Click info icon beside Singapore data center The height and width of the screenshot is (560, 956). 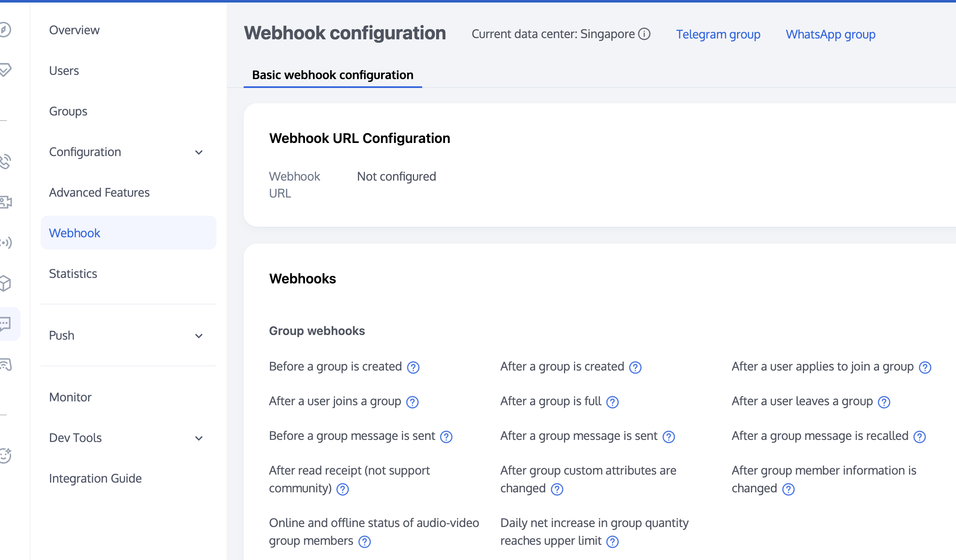point(644,34)
